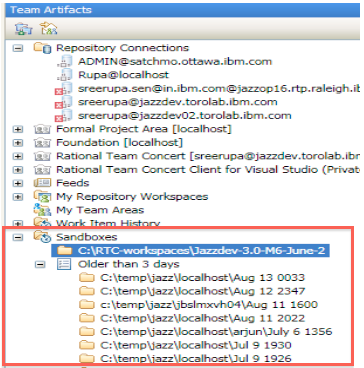Expand the Rational Team Concert [sreerupa@jazzdev node
The image size is (364, 368).
pos(18,156)
